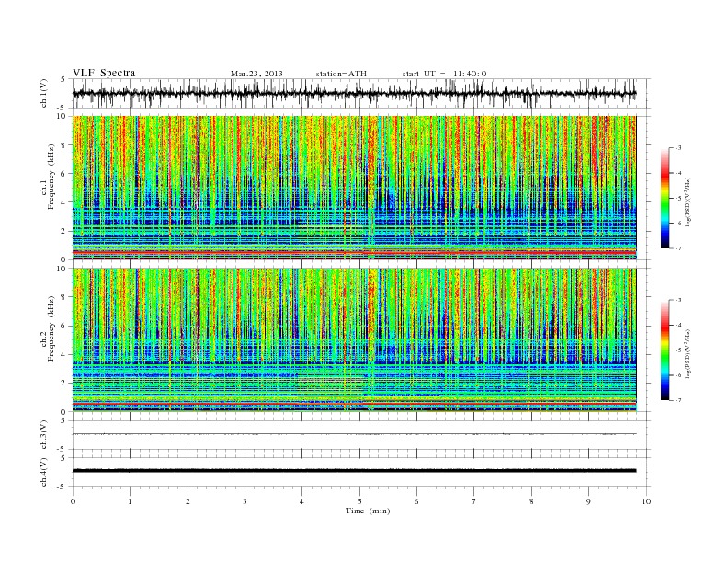728x563 pixels.
Task: Click the ch.1 voltage waveform trace panel
Action: coord(361,93)
